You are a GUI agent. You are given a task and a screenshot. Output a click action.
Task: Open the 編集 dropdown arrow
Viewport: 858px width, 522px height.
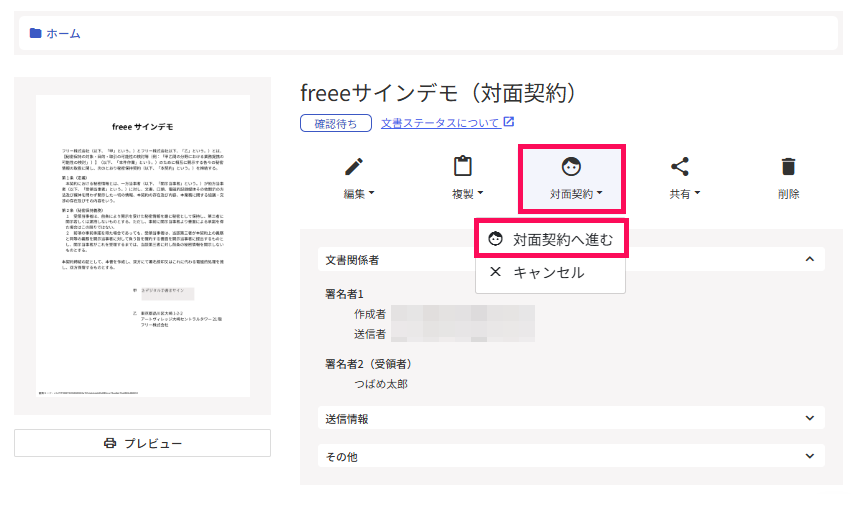372,193
